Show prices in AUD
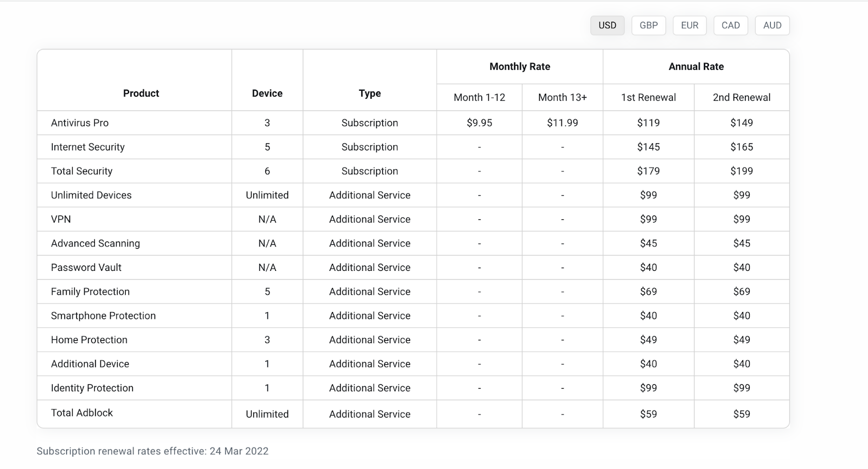Screen dimensions: 868x469 point(772,26)
